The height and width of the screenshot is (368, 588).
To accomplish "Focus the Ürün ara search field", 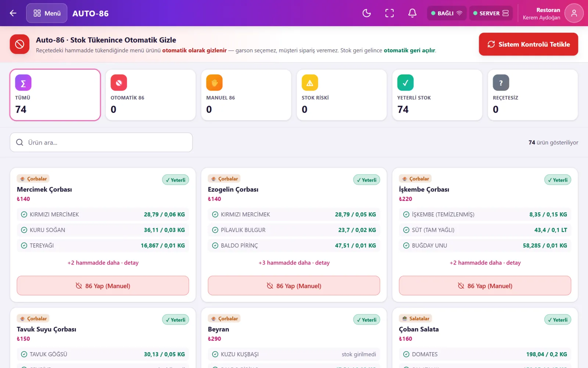I will point(101,142).
